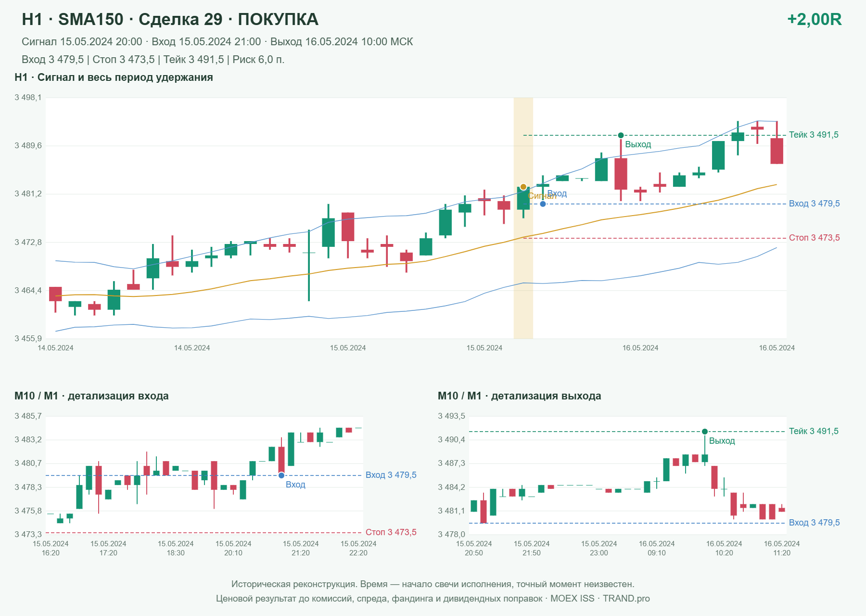The width and height of the screenshot is (866, 616).
Task: Click the y-axis value '3 464,4' on H1 chart
Action: (x=28, y=291)
